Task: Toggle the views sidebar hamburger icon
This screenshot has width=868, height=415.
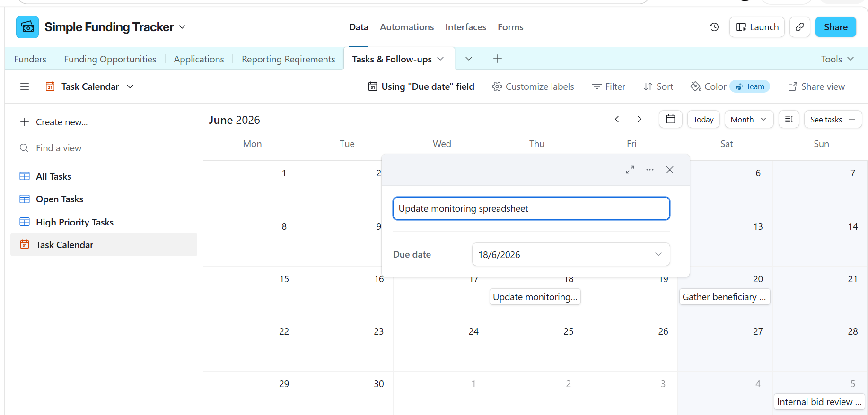Action: 25,86
